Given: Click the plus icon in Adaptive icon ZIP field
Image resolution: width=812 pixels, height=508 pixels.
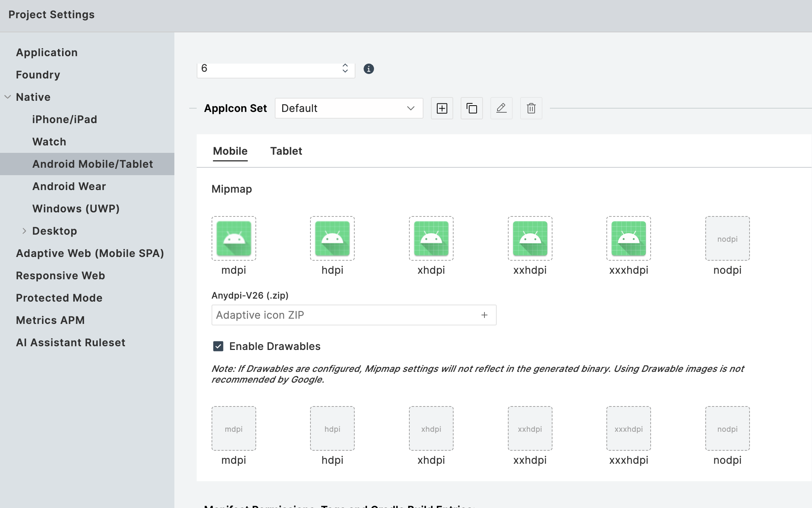Looking at the screenshot, I should click(x=484, y=315).
